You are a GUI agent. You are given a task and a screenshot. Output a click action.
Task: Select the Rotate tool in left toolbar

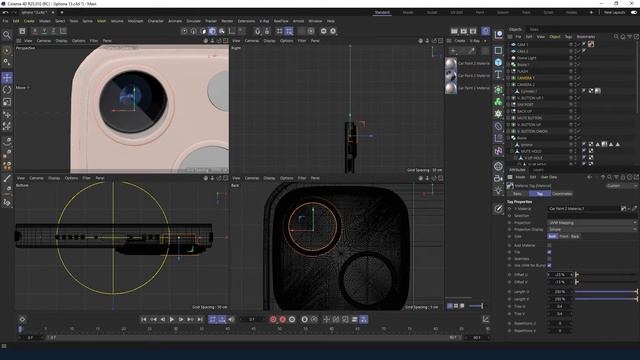pyautogui.click(x=7, y=90)
